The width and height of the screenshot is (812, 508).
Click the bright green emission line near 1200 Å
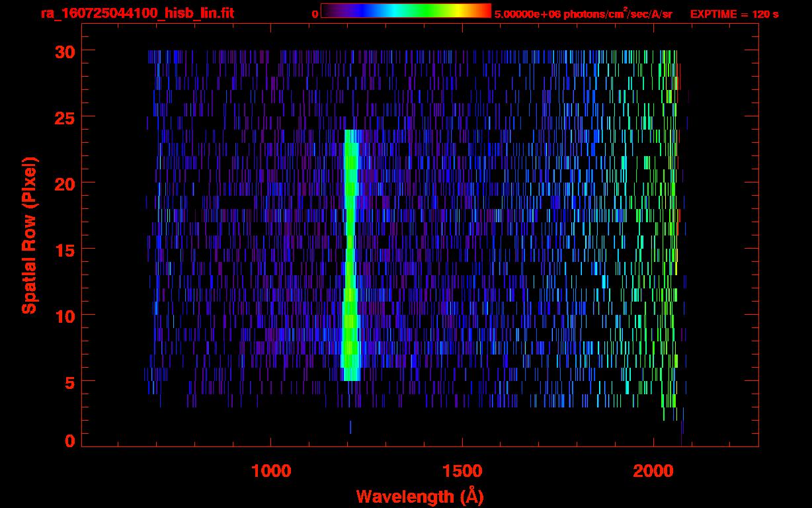pos(350,258)
